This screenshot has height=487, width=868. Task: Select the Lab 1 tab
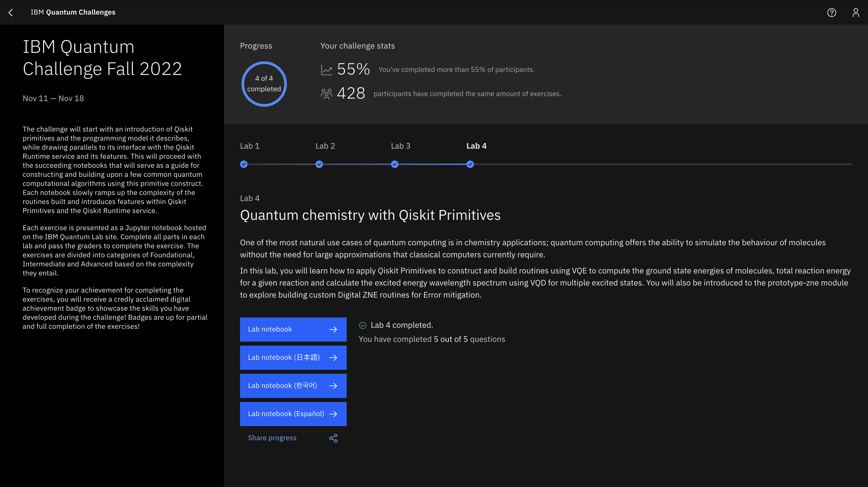[250, 146]
